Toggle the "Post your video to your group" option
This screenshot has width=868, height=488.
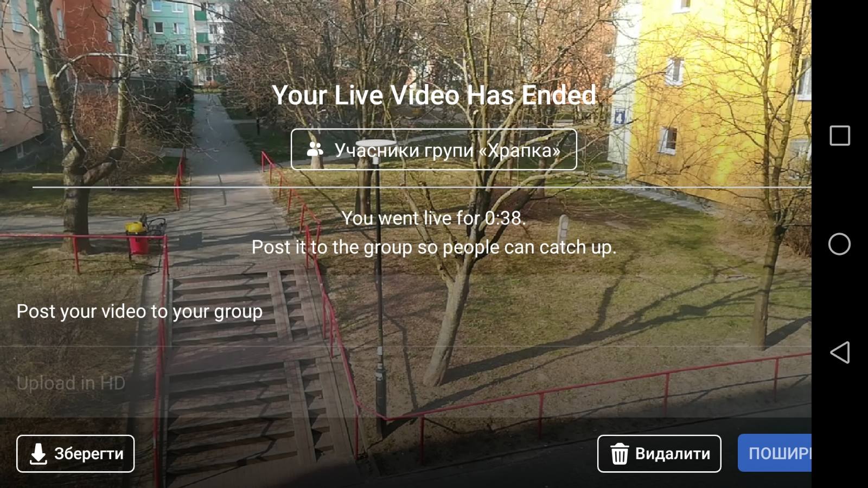406,311
